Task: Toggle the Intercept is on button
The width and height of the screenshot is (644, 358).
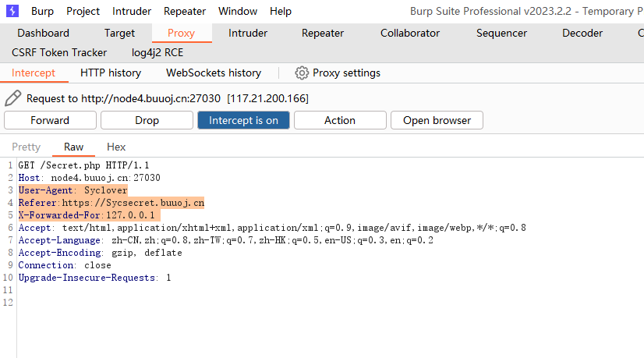Action: click(x=243, y=120)
